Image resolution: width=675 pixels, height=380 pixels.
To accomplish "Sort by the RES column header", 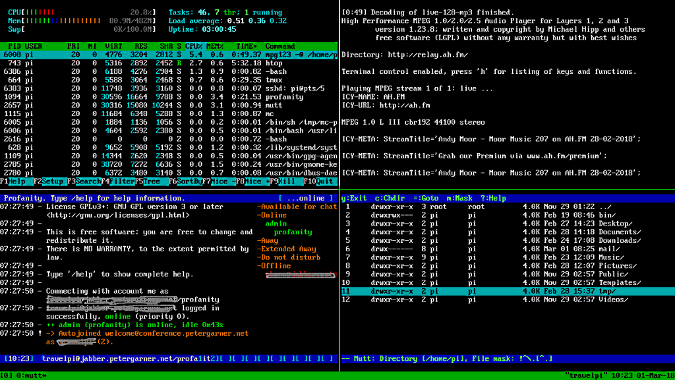I will [x=141, y=46].
